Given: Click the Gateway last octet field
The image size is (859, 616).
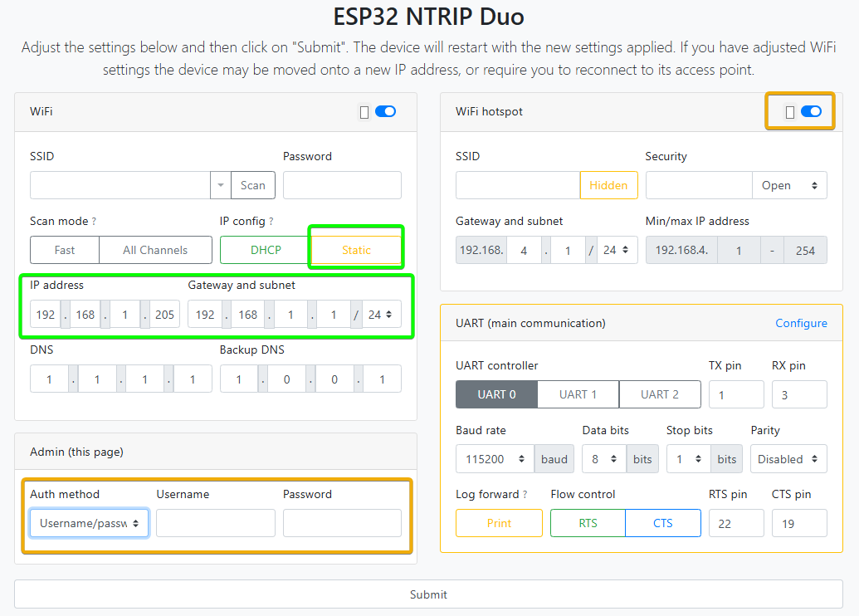Looking at the screenshot, I should [x=334, y=315].
